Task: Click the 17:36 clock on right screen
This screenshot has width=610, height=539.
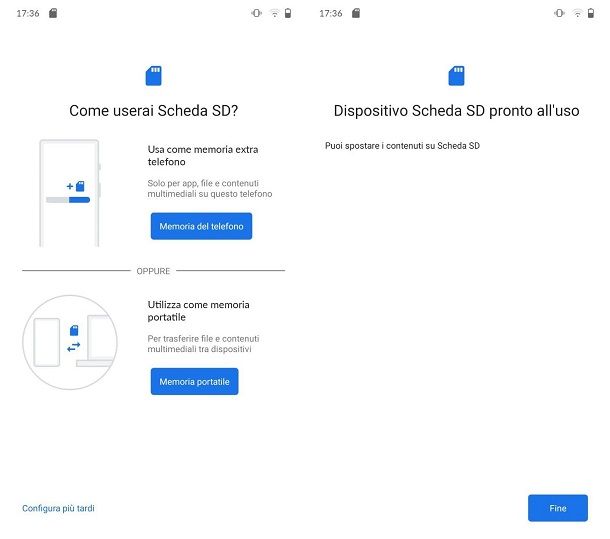Action: coord(330,14)
